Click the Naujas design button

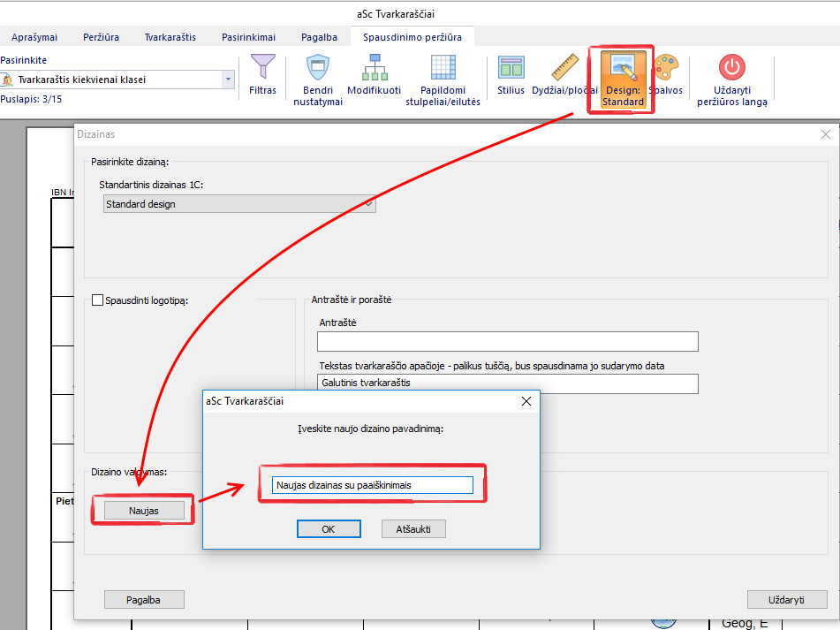143,510
